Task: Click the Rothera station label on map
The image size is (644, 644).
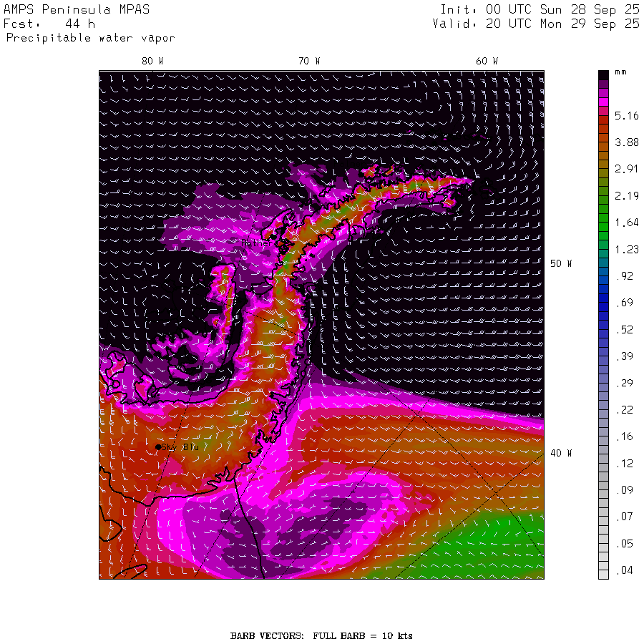Action: pos(257,243)
